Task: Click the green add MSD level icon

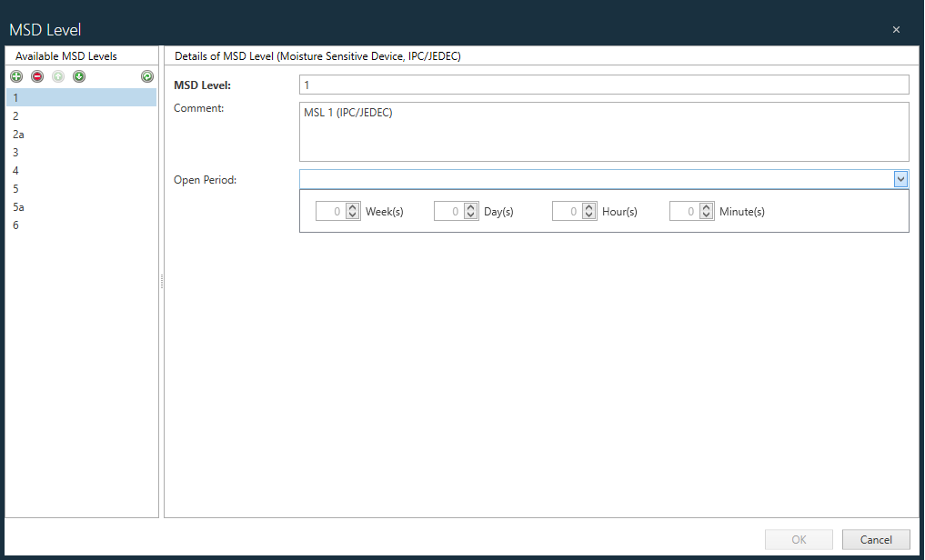Action: click(x=16, y=76)
